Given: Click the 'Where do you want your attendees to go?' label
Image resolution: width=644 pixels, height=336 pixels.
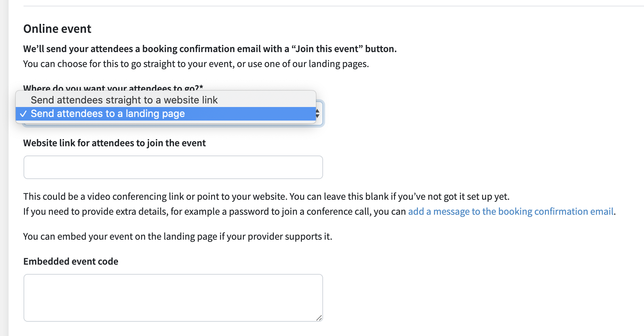Looking at the screenshot, I should click(113, 87).
